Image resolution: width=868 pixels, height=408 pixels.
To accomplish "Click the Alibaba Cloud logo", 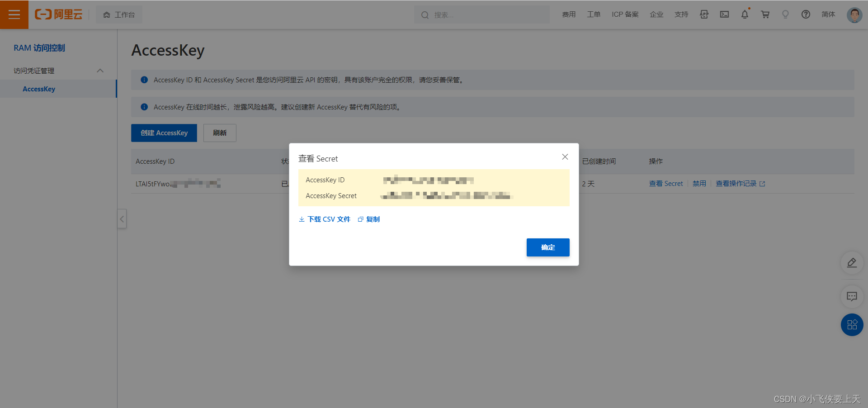I will pyautogui.click(x=59, y=14).
